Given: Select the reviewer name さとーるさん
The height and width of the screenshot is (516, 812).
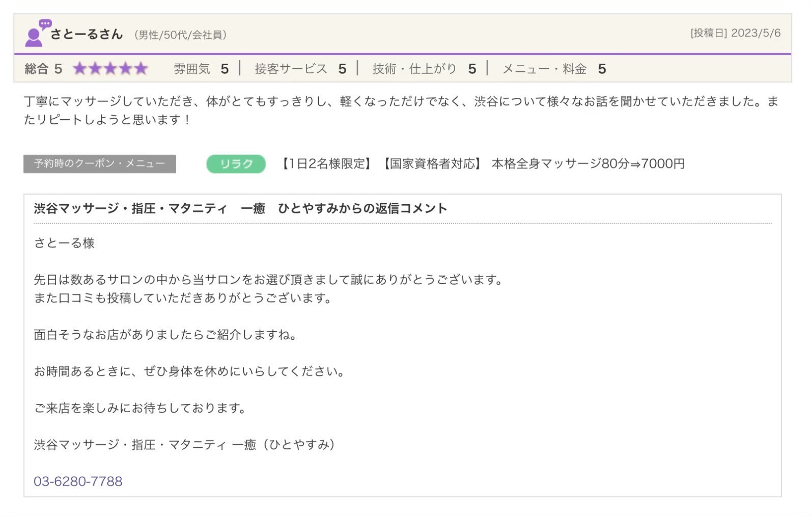Looking at the screenshot, I should point(87,34).
